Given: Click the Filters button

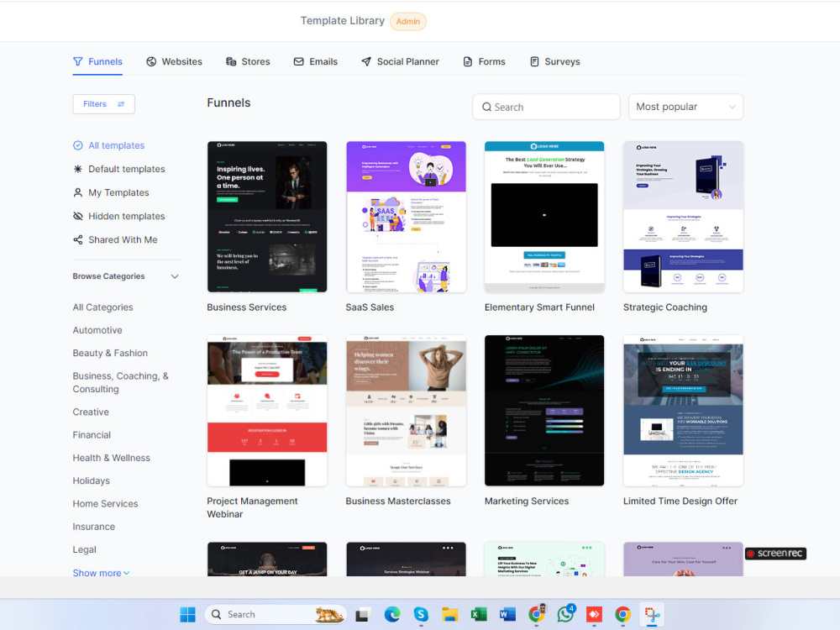Looking at the screenshot, I should pyautogui.click(x=103, y=104).
